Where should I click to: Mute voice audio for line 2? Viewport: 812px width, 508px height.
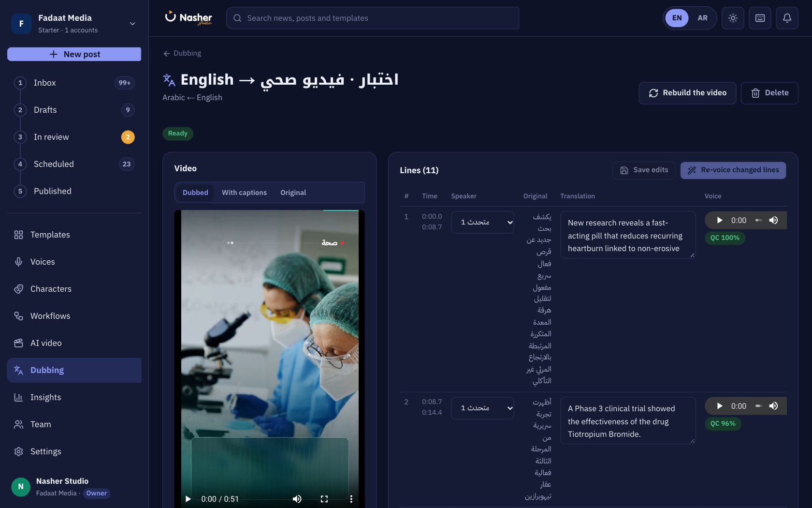click(773, 406)
